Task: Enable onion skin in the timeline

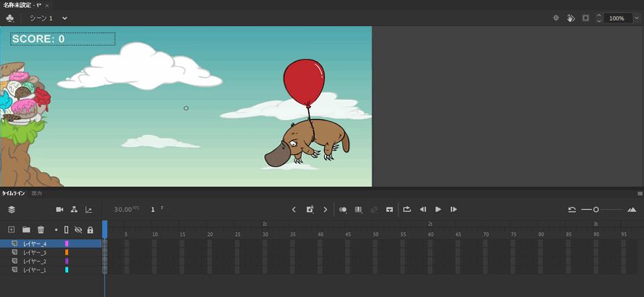Action: coord(343,210)
